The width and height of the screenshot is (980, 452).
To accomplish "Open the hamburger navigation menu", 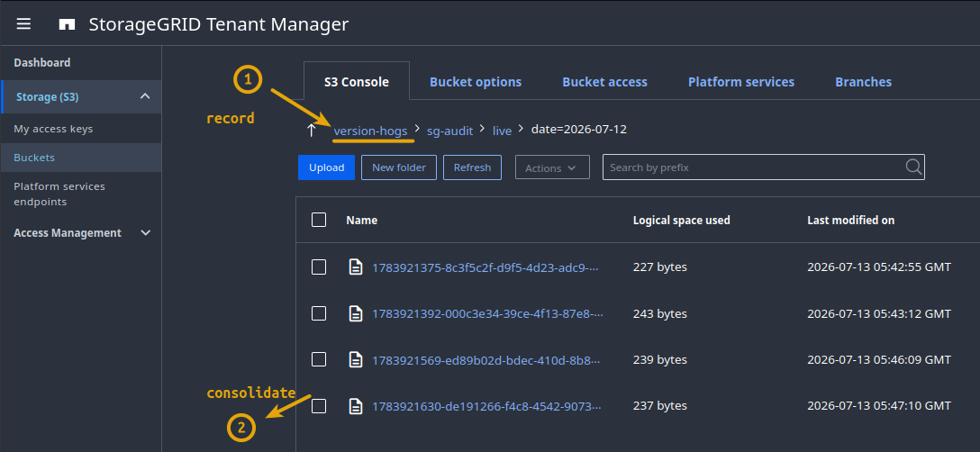I will tap(23, 23).
